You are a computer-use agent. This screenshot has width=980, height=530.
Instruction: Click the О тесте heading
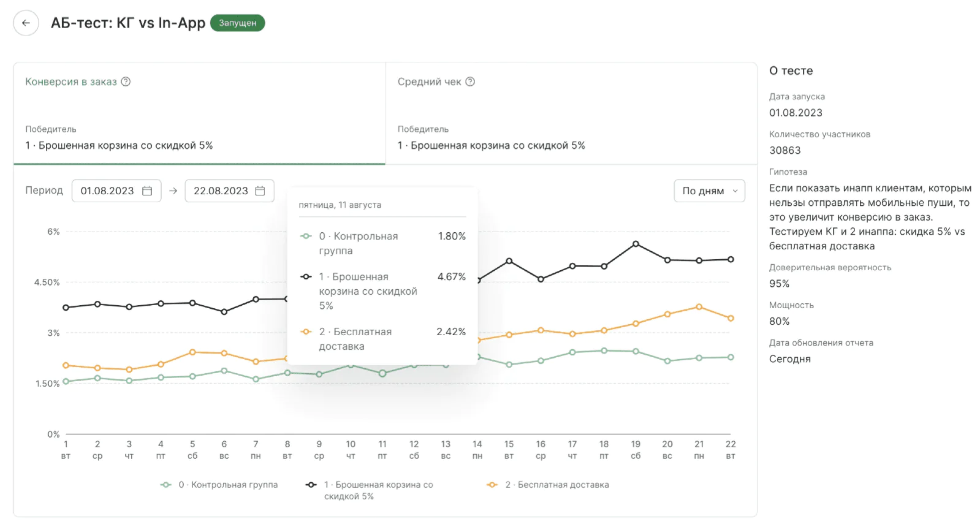point(791,71)
